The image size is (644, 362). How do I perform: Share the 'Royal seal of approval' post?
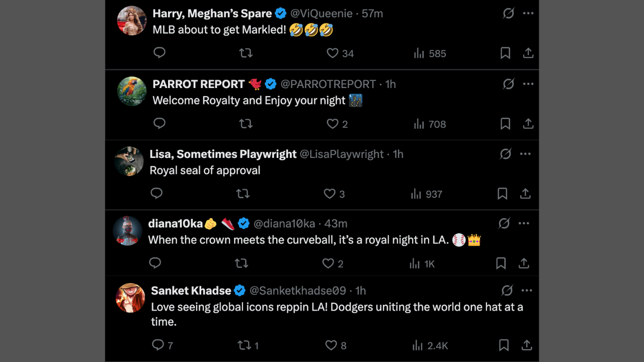click(525, 194)
